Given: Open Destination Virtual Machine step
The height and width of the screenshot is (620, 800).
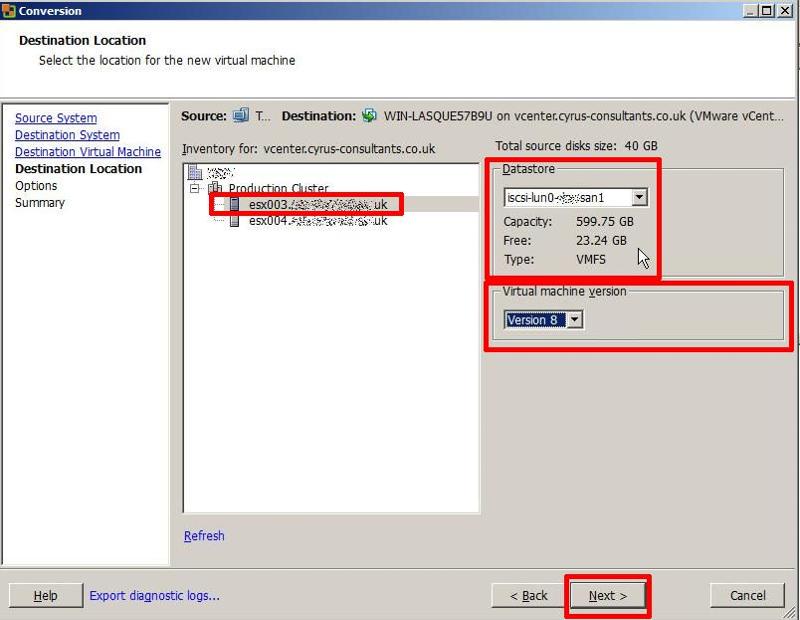Looking at the screenshot, I should pyautogui.click(x=88, y=152).
